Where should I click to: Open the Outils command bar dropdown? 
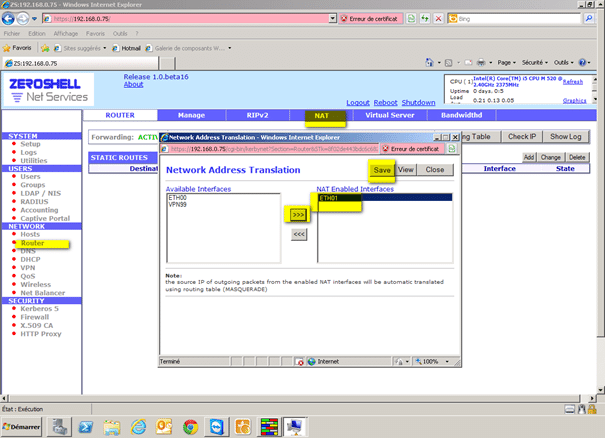563,62
